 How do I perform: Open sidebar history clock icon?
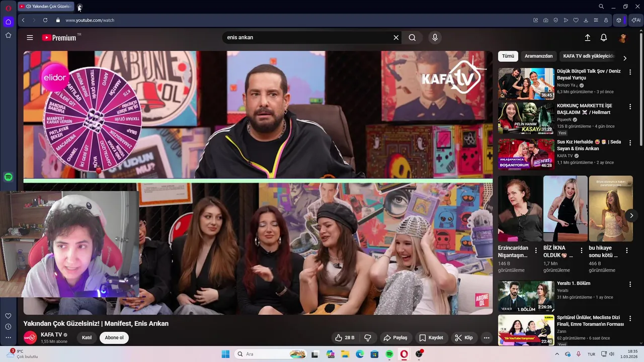(8, 327)
